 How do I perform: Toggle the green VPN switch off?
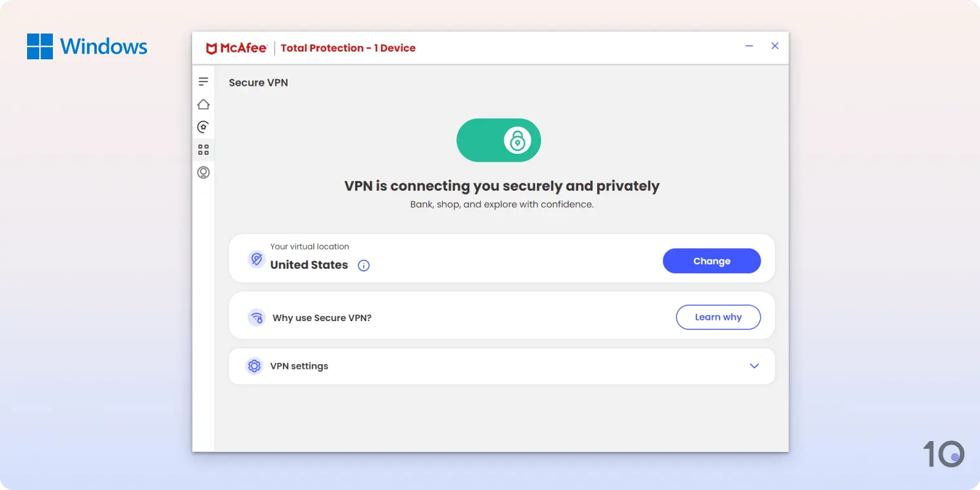click(x=498, y=140)
